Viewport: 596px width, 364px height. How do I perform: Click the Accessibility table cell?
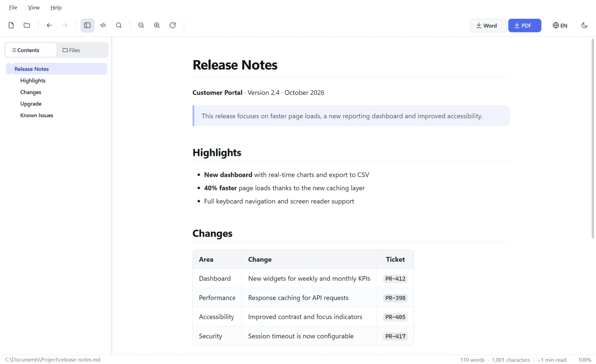click(x=218, y=317)
